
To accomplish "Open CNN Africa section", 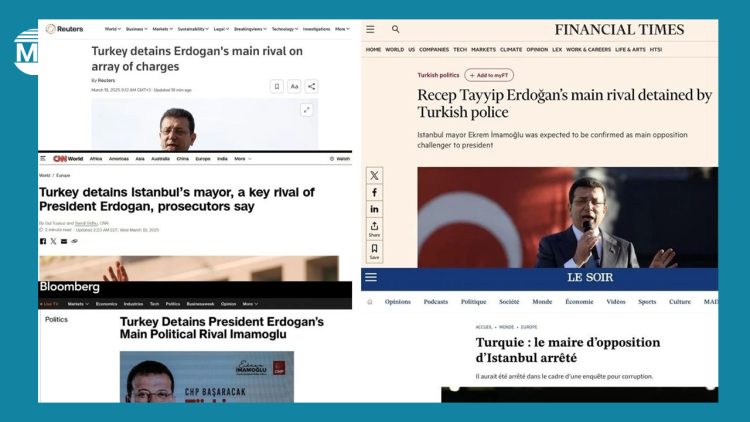I will click(x=96, y=158).
